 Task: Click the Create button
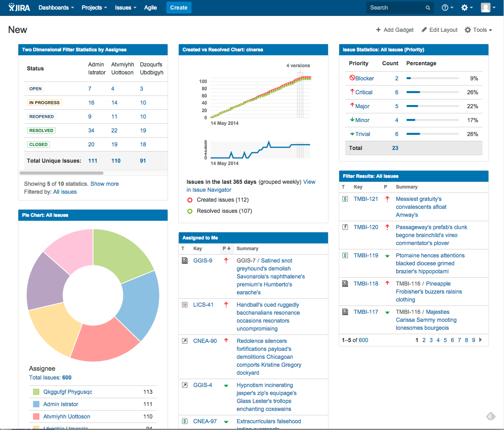click(x=178, y=8)
